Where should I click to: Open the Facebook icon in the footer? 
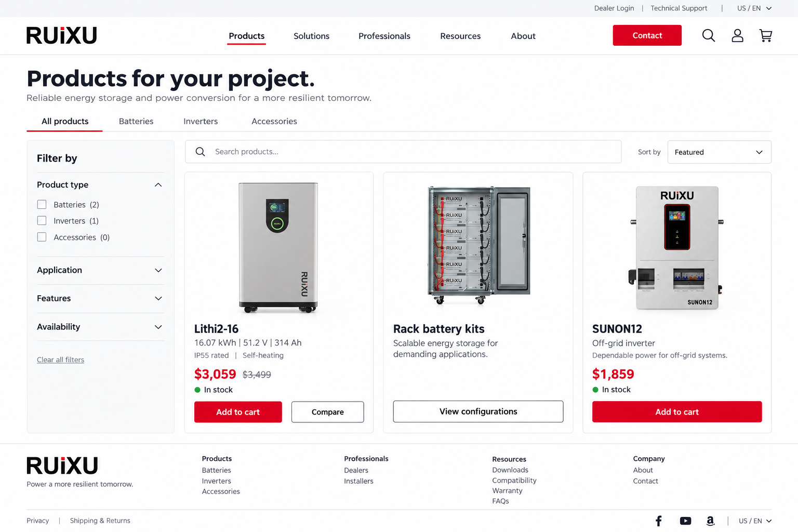click(x=659, y=521)
